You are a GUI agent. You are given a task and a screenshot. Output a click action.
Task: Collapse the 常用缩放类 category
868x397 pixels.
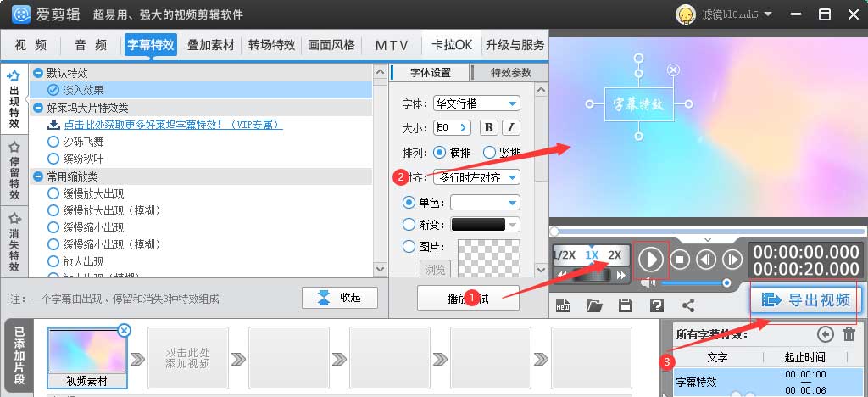pyautogui.click(x=38, y=176)
